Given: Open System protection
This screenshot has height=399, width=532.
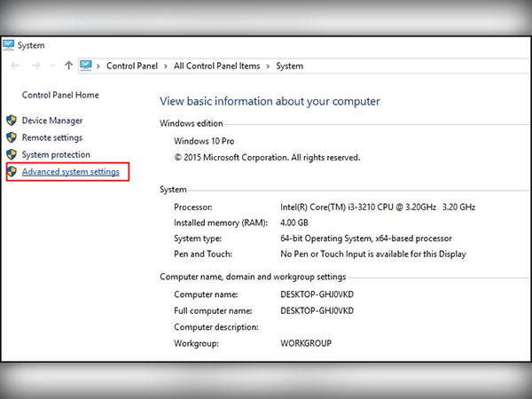Looking at the screenshot, I should [56, 154].
